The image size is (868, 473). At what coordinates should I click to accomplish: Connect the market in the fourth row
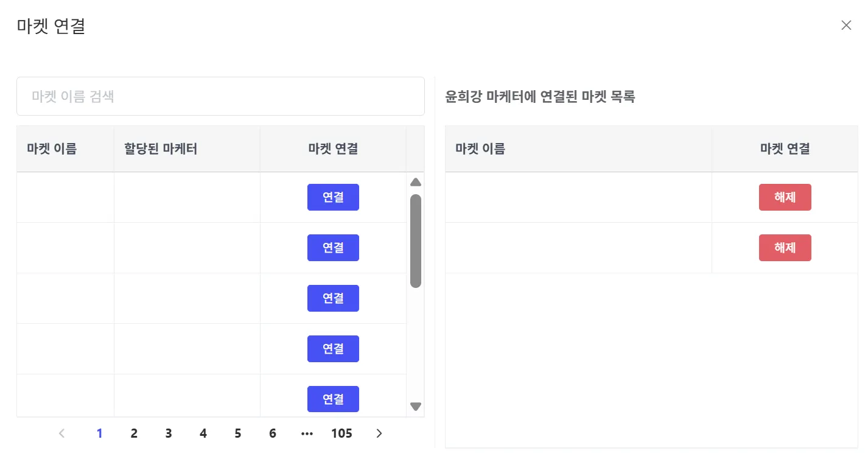click(333, 349)
